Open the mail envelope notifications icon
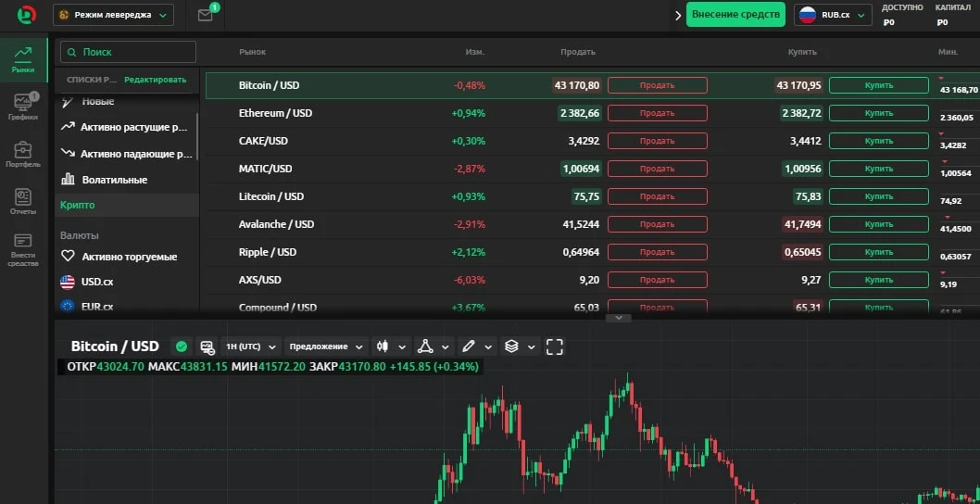 point(205,15)
